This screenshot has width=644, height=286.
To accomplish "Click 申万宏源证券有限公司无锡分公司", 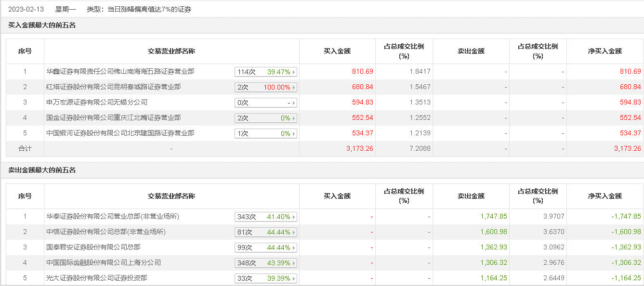I will coord(96,102).
